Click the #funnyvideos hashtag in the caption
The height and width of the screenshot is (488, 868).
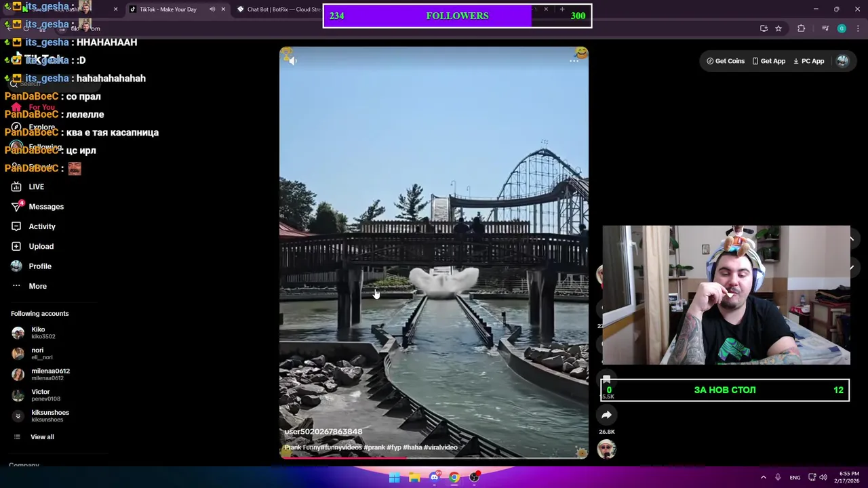[x=342, y=447]
